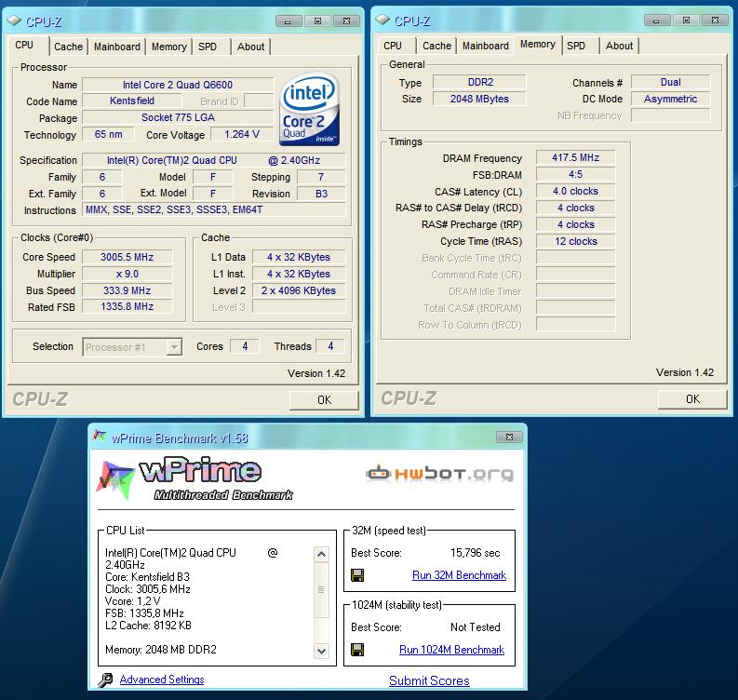Click the Channels # value Dual
The width and height of the screenshot is (738, 700).
coord(671,83)
